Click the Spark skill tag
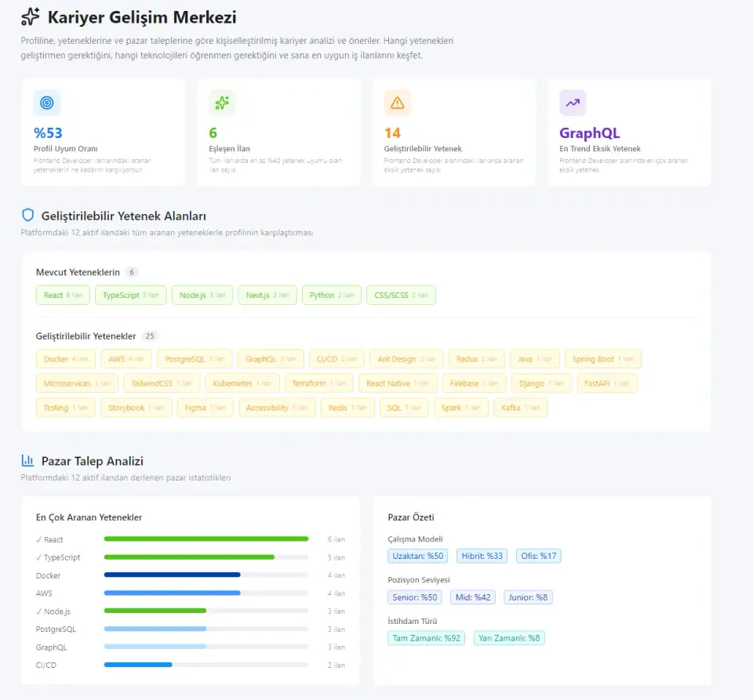The image size is (753, 700). (x=461, y=408)
